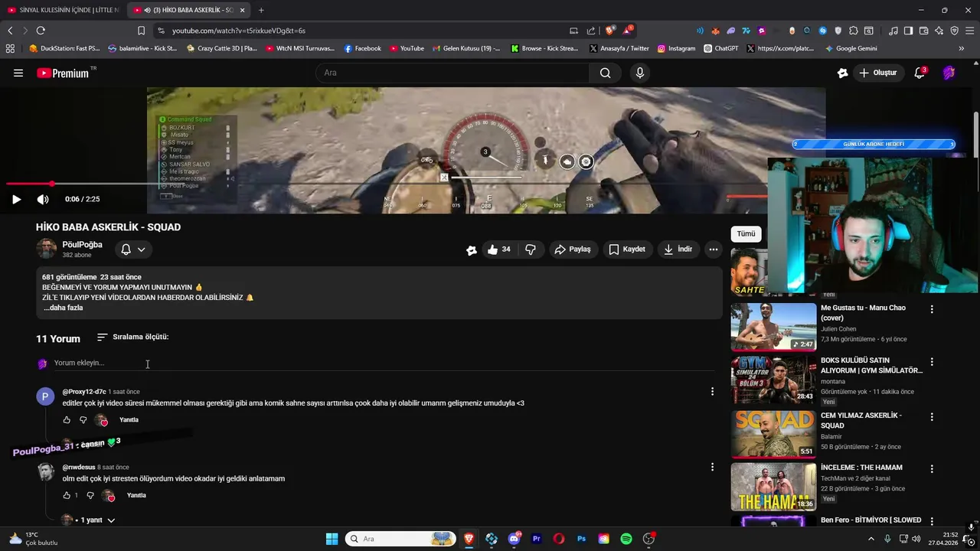Click the address bar URL
Viewport: 980px width, 551px height.
coord(239,31)
